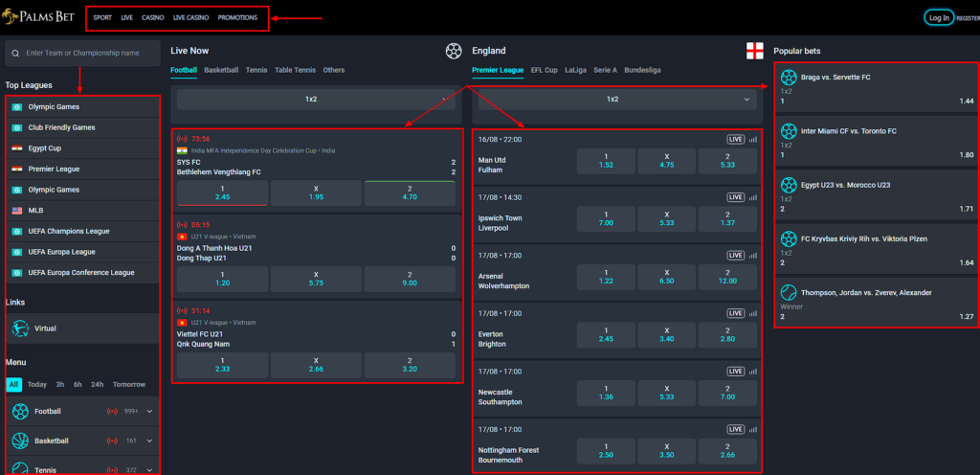Click the Basketball sport icon in Menu
Viewport: 980px width, 475px height.
pyautogui.click(x=19, y=441)
